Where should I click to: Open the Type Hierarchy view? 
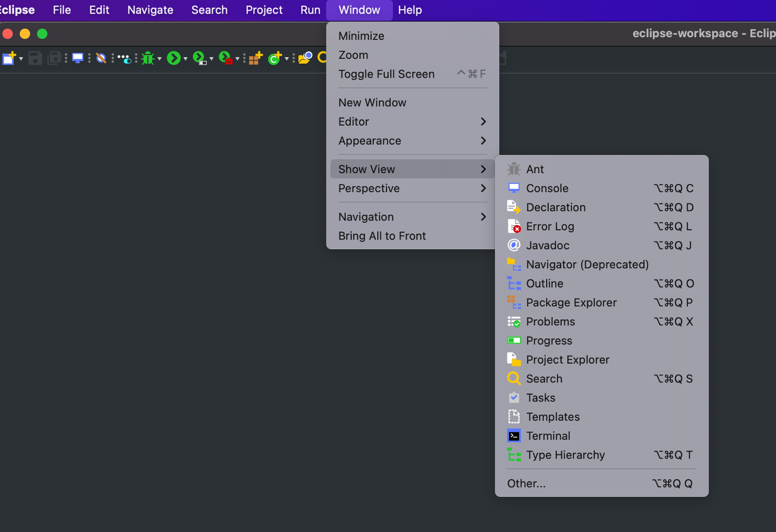pos(602,455)
